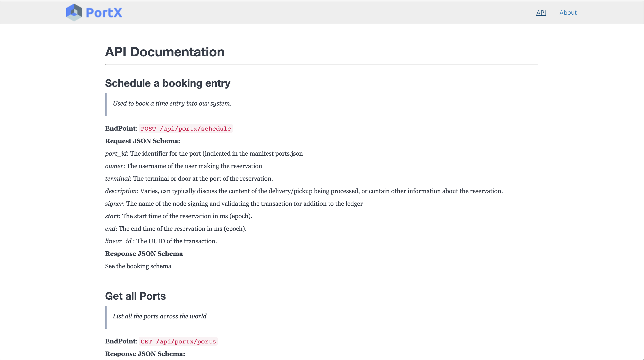Click the PortX brand name text
This screenshot has width=644, height=360.
click(x=104, y=13)
